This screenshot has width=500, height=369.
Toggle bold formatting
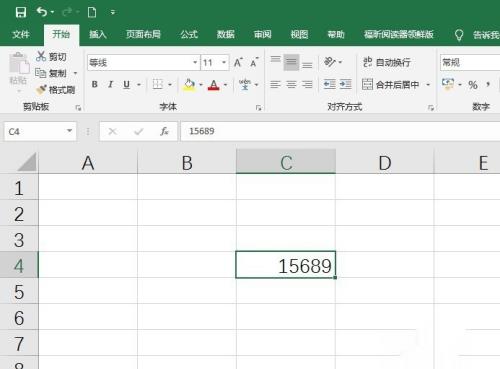95,85
